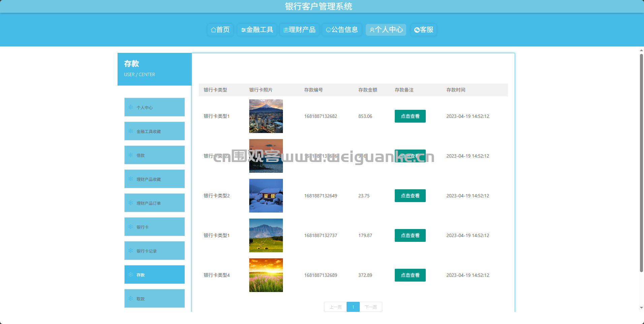Screen dimensions: 644x324
Task: Click the snowflake icon beside 取款
Action: (x=131, y=298)
